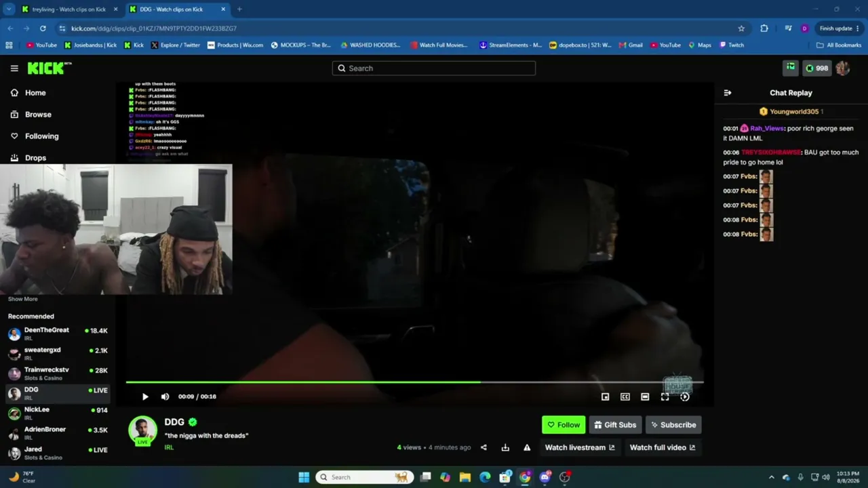Go back to the previous page
The height and width of the screenshot is (488, 868).
pos(10,28)
